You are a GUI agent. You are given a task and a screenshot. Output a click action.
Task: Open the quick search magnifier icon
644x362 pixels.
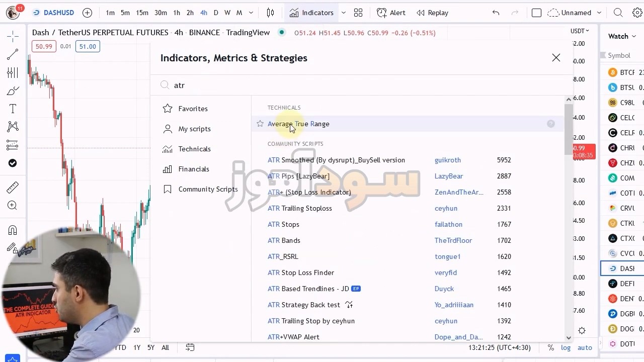click(618, 13)
